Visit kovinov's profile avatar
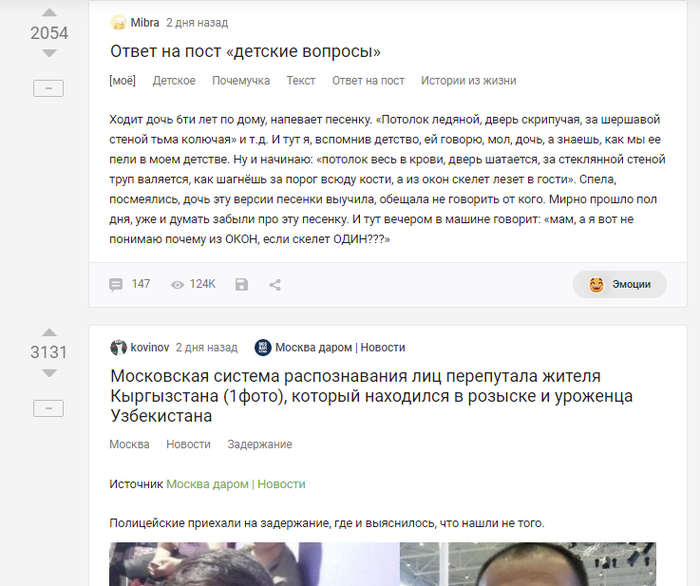The width and height of the screenshot is (700, 586). (x=118, y=347)
